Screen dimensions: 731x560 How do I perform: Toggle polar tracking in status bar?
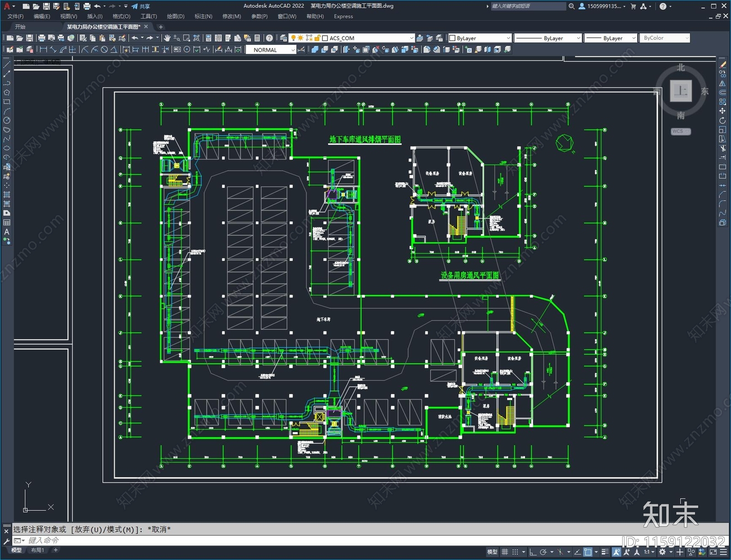click(544, 552)
